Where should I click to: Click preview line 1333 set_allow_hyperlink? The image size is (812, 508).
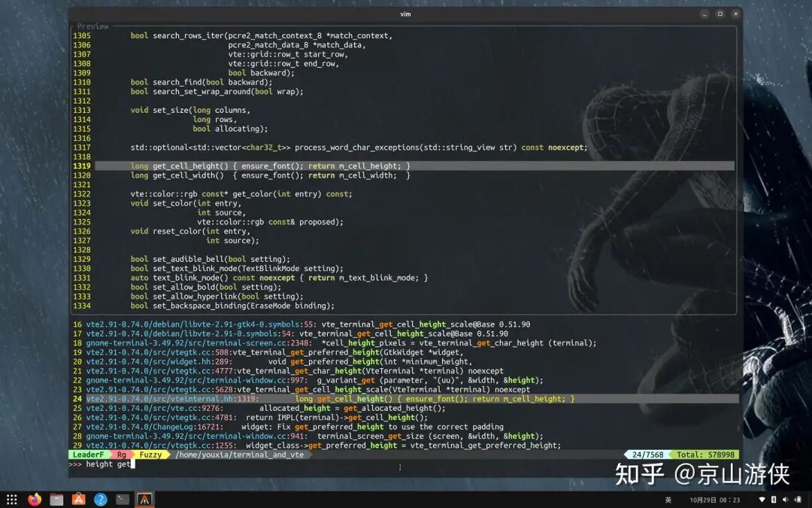[x=217, y=297]
